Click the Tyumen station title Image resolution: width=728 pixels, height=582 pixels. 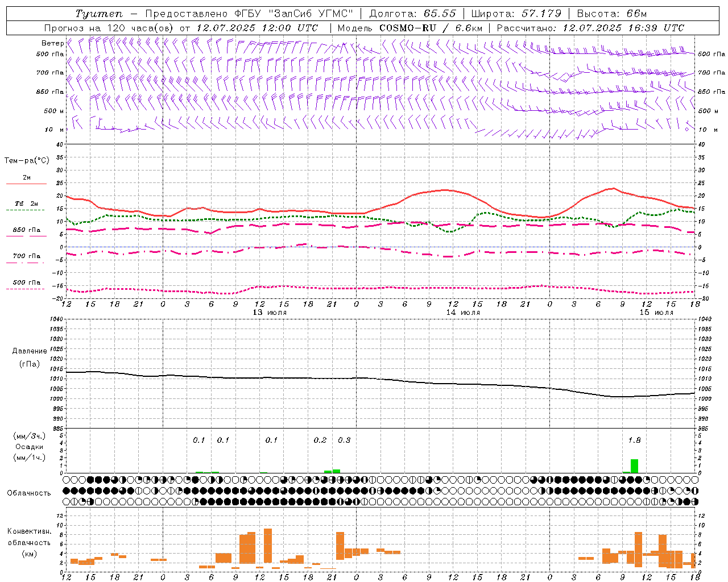tap(99, 14)
